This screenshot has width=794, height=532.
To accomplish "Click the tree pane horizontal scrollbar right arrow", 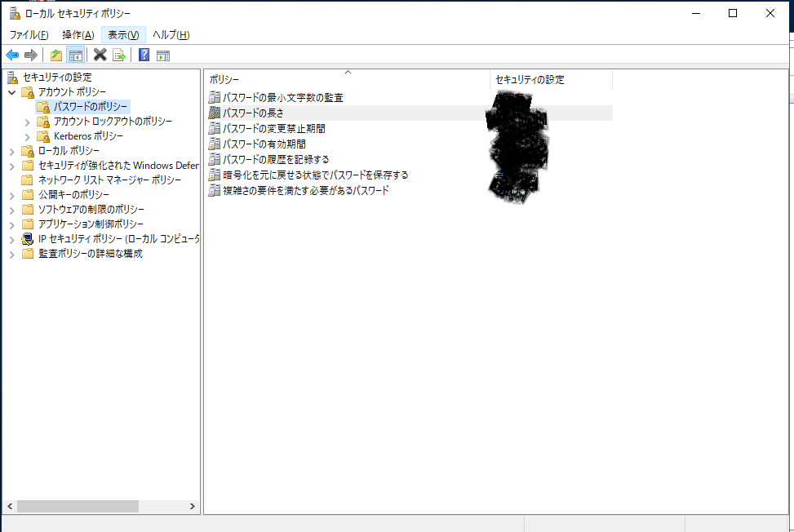I will click(193, 506).
